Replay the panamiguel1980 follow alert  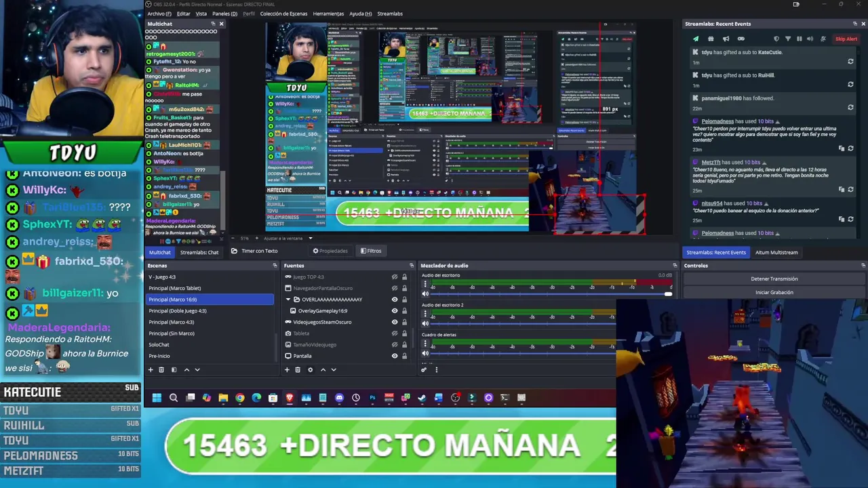pyautogui.click(x=850, y=107)
